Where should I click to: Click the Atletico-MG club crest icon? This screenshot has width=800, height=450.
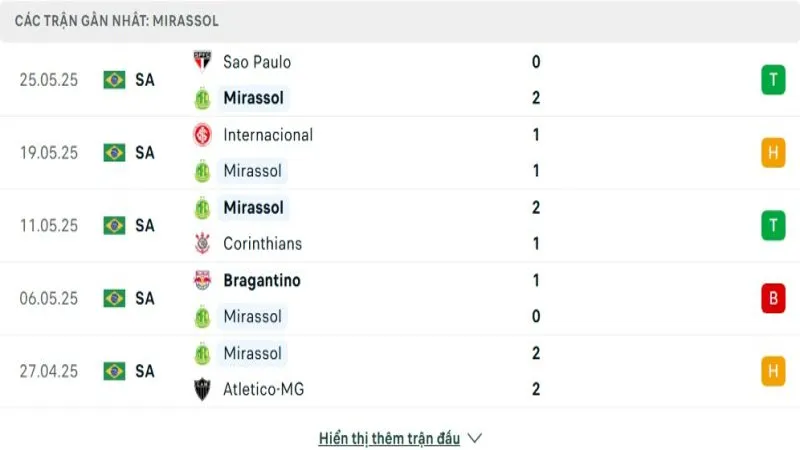point(203,389)
